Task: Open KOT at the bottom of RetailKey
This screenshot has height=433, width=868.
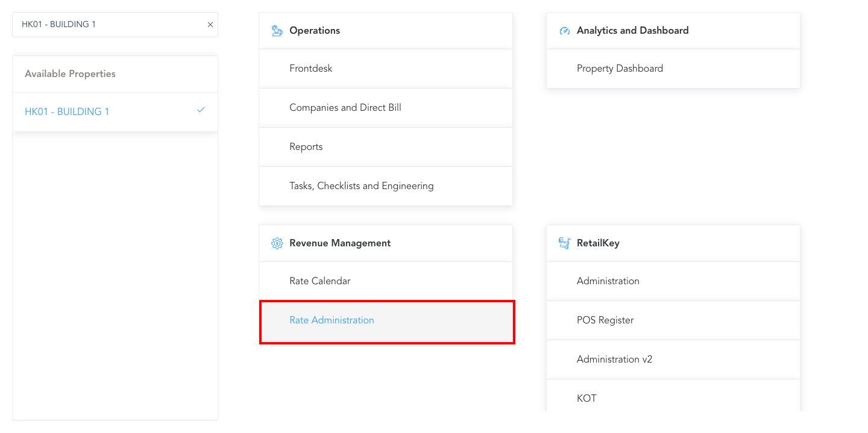Action: click(x=587, y=398)
